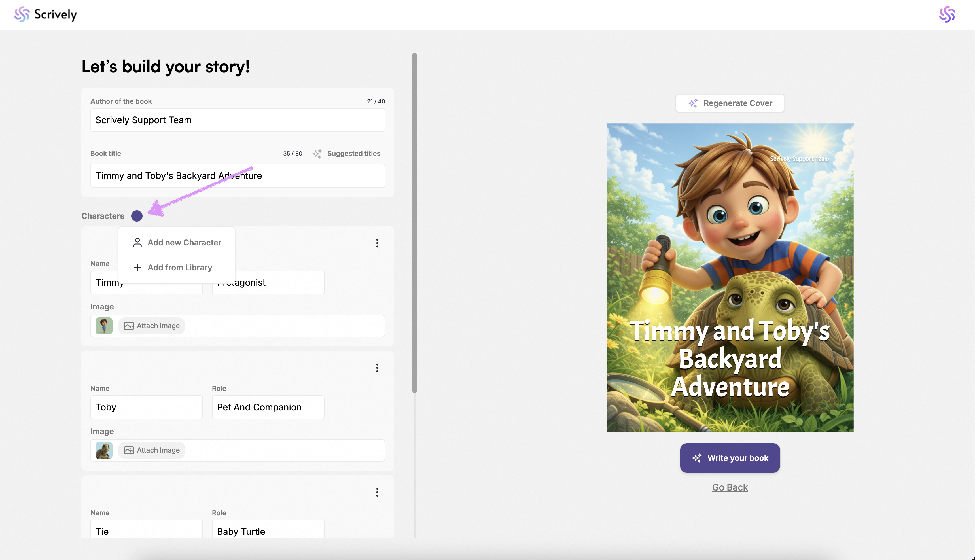Click the Scrively logo in the header

(45, 14)
